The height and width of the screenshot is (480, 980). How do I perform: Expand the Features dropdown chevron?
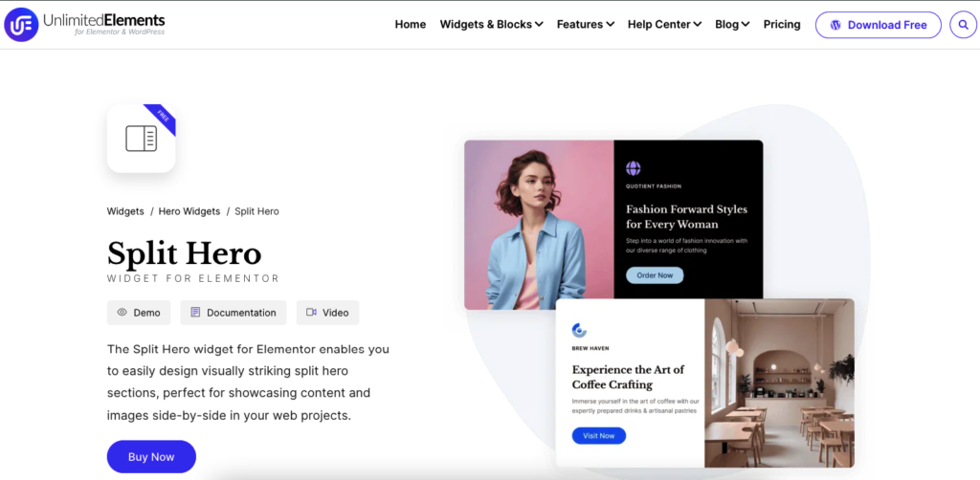(610, 25)
